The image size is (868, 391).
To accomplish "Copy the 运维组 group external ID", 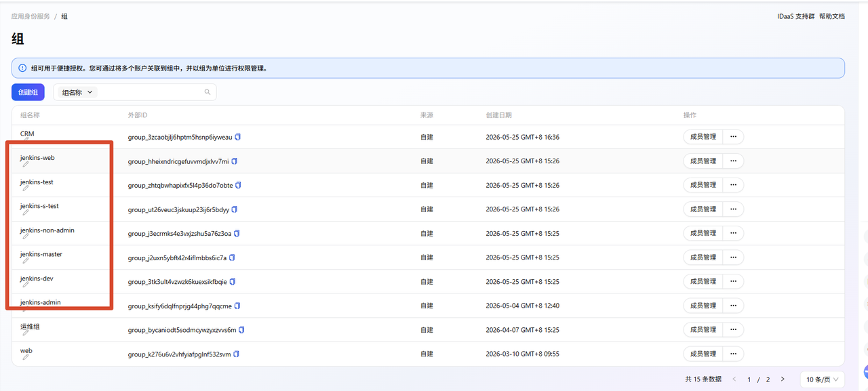I will [242, 330].
